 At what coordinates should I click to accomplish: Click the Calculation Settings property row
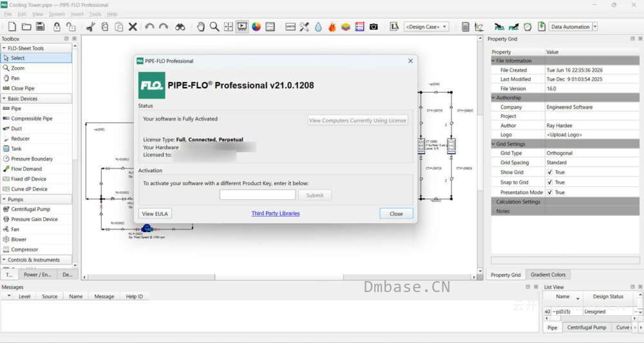565,202
